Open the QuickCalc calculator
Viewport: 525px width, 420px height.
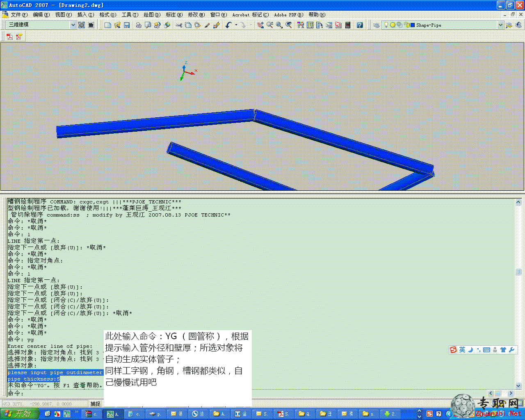click(348, 25)
